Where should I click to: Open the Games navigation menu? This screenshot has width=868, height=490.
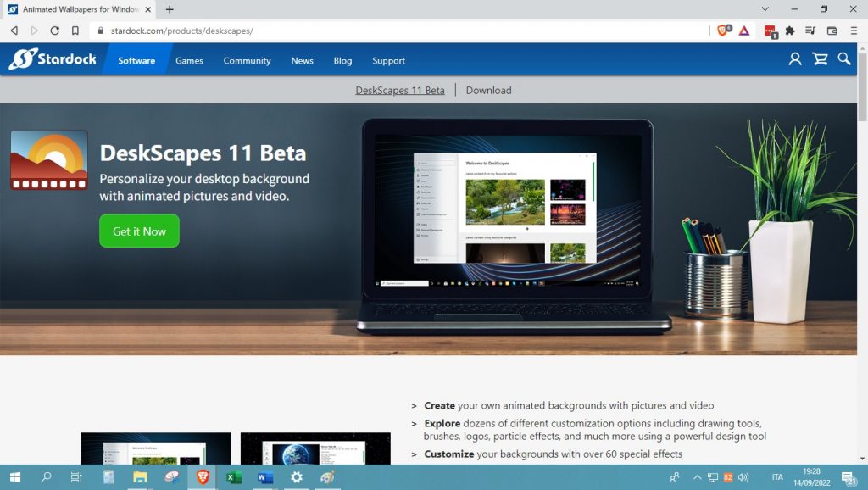coord(189,61)
